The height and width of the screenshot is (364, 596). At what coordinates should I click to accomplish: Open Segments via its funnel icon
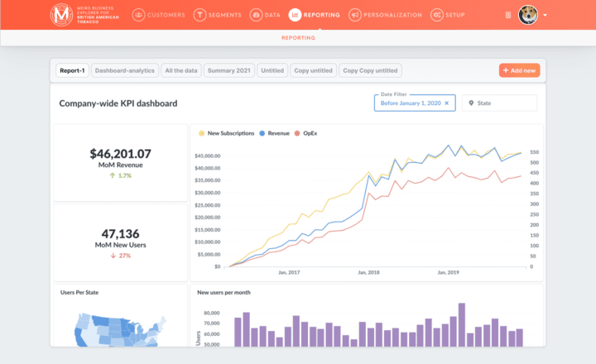(x=199, y=15)
